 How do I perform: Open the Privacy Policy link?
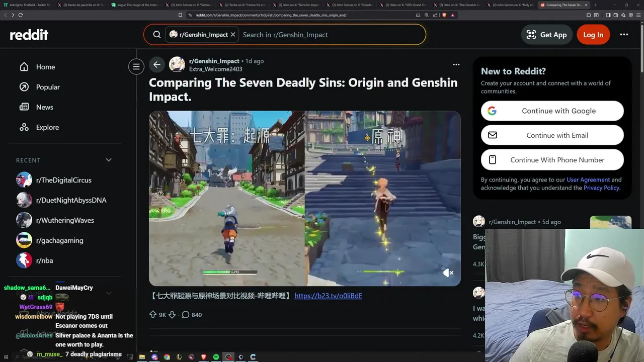pyautogui.click(x=601, y=188)
